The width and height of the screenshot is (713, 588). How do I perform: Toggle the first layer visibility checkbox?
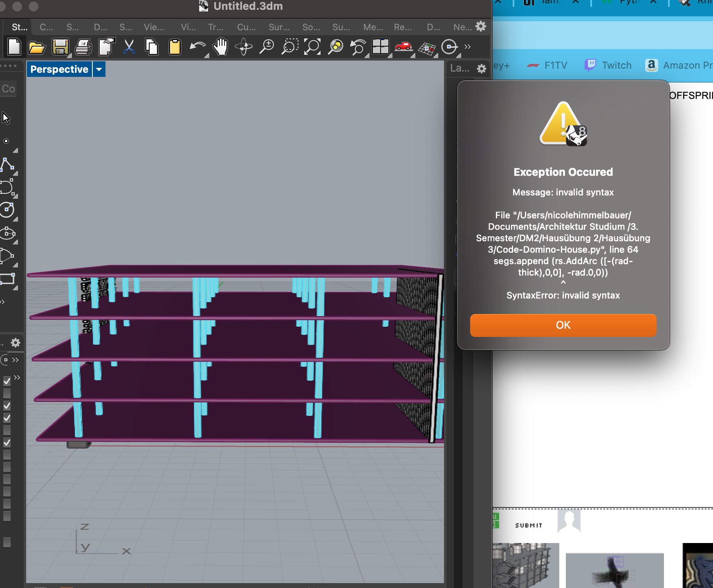click(x=7, y=381)
